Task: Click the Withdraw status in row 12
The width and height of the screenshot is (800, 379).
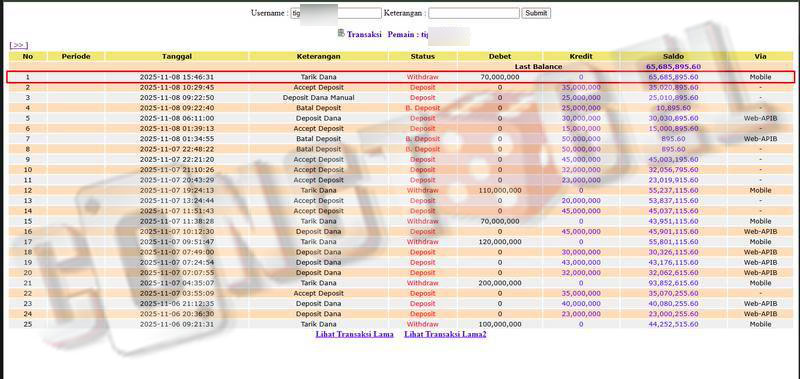Action: [x=422, y=190]
